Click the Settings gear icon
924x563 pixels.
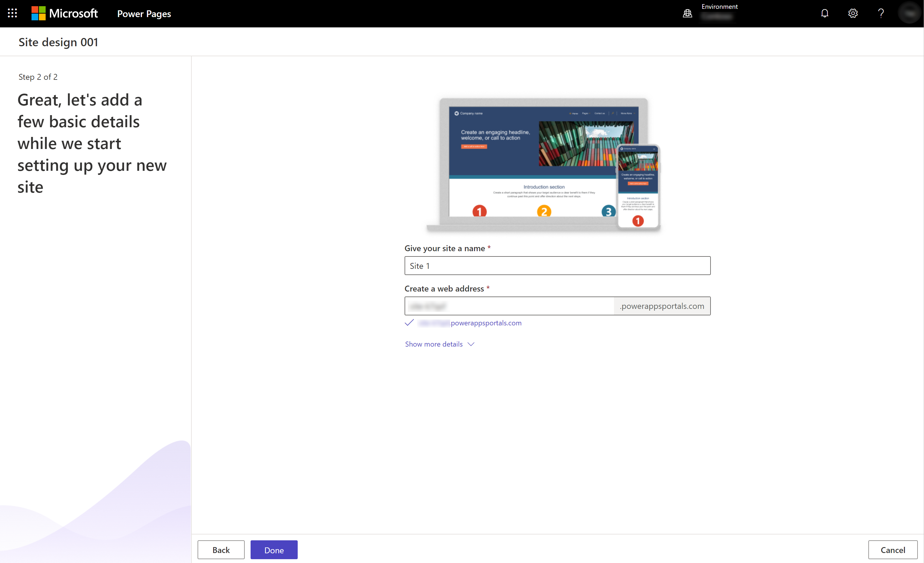853,13
